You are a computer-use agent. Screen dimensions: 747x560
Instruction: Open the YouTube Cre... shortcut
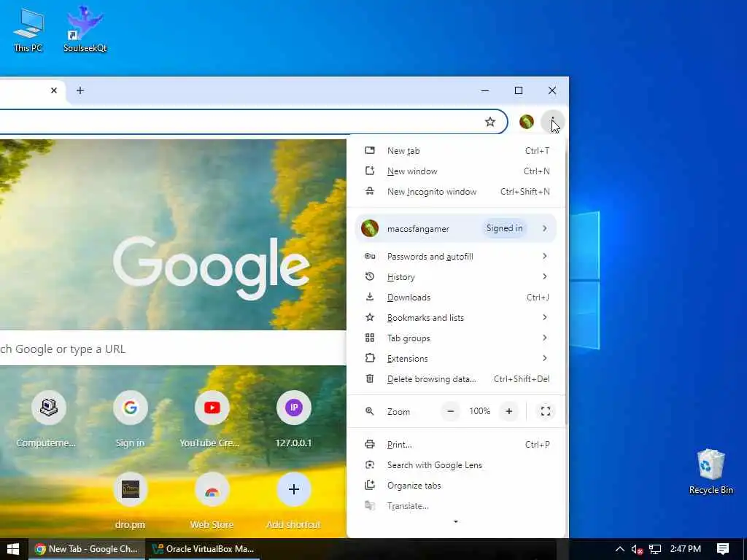point(212,419)
